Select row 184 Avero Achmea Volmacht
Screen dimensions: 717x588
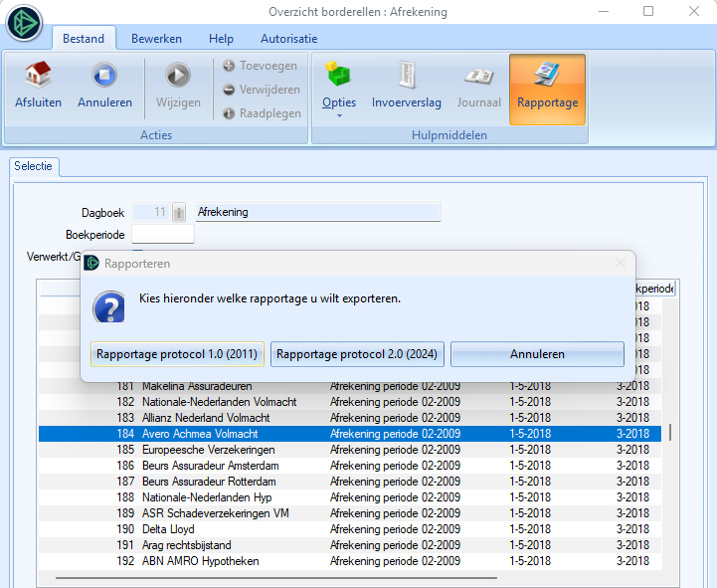(x=350, y=434)
